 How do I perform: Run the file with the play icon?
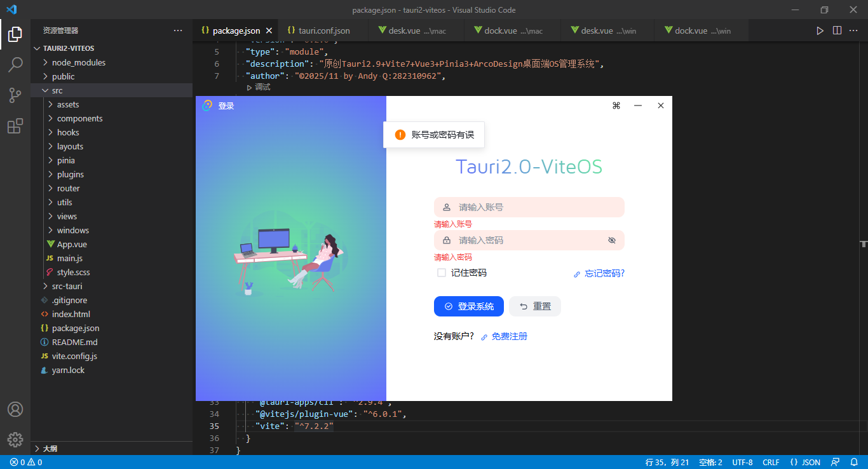click(x=820, y=31)
